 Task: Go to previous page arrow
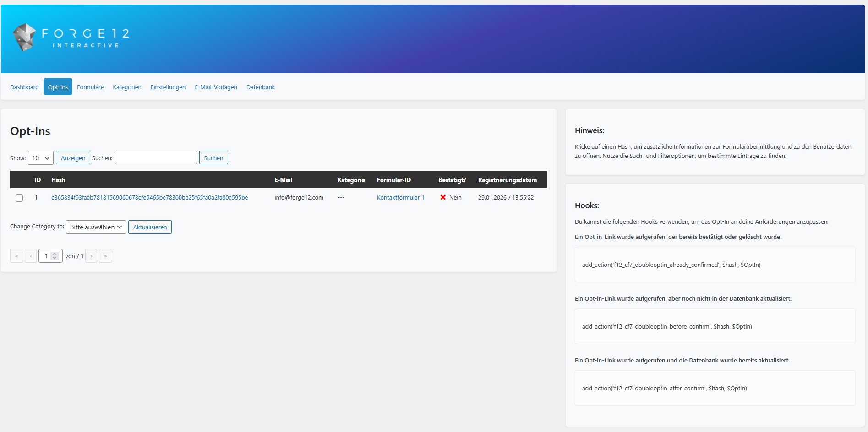tap(31, 256)
